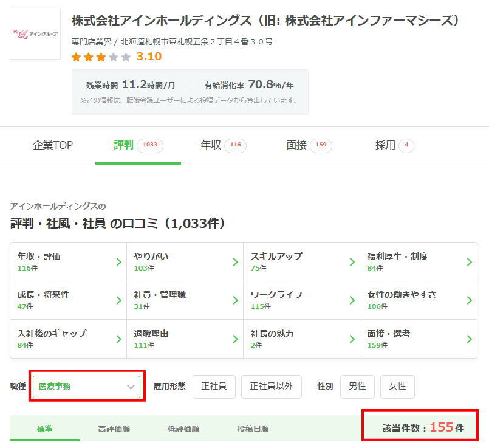The height and width of the screenshot is (448, 489).
Task: Click the arrow icon on やりがい
Action: tap(236, 262)
